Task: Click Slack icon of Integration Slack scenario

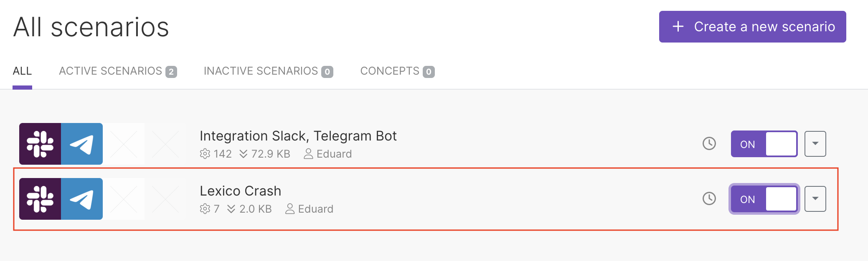Action: click(x=40, y=144)
